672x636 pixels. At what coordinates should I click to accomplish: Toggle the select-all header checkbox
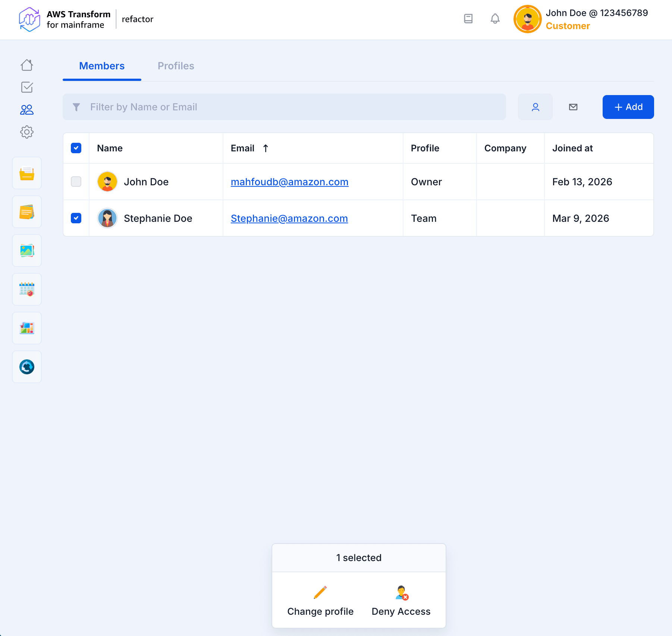point(76,148)
